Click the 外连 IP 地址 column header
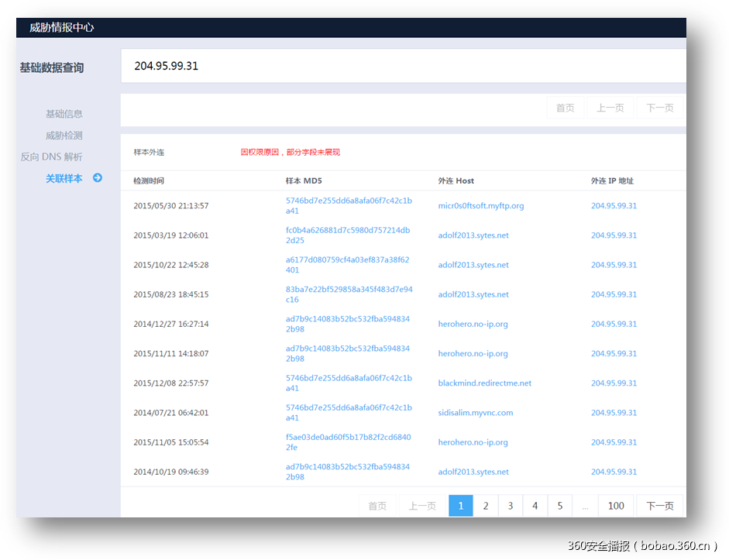Screen dimensions: 729x560 tap(612, 180)
